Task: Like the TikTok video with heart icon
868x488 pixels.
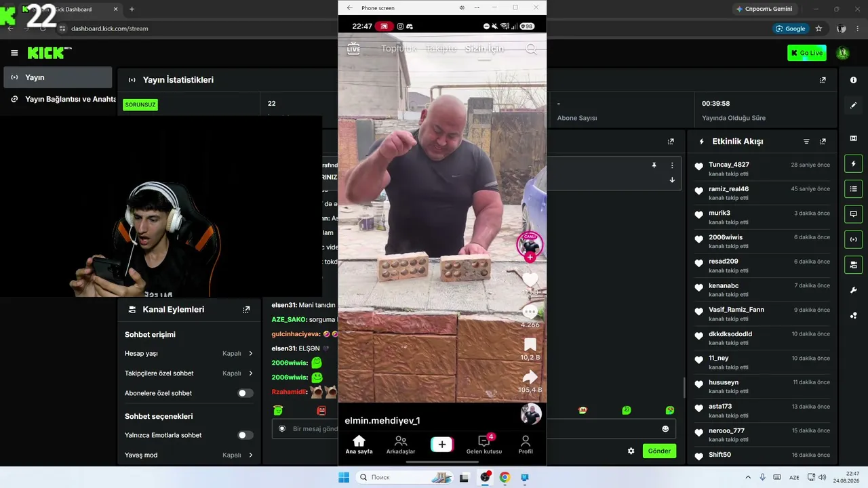Action: 530,279
